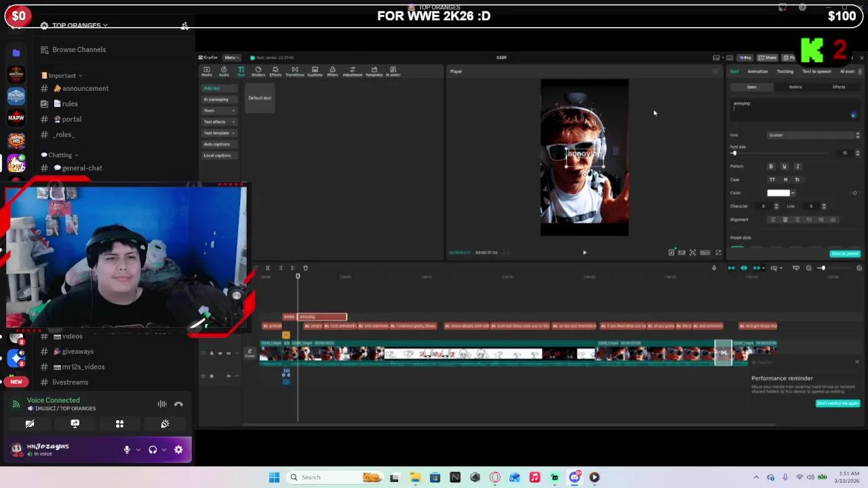Toggle bold text pattern

771,166
